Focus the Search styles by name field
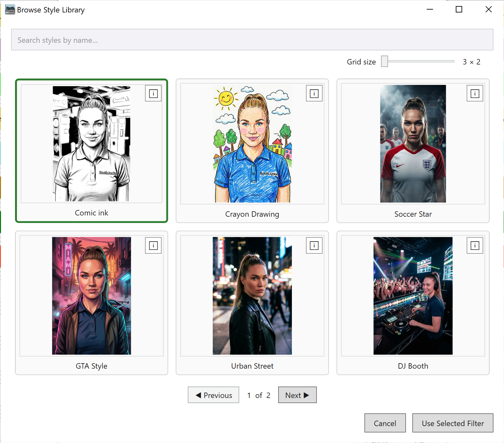 click(x=252, y=40)
